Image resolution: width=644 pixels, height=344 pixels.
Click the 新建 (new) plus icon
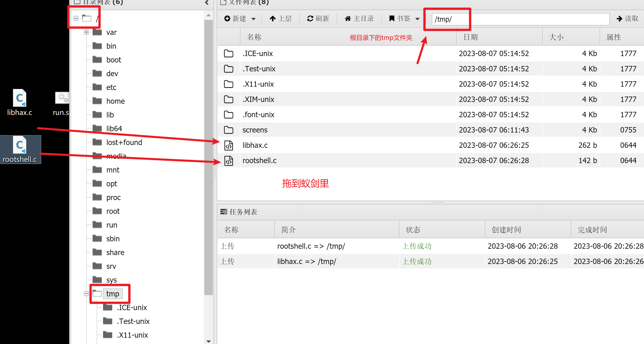227,19
